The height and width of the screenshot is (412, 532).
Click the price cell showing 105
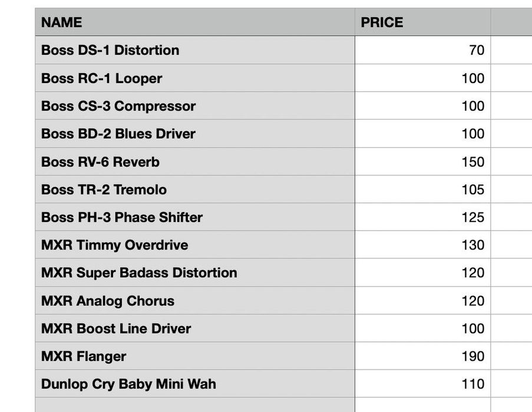[x=422, y=190]
